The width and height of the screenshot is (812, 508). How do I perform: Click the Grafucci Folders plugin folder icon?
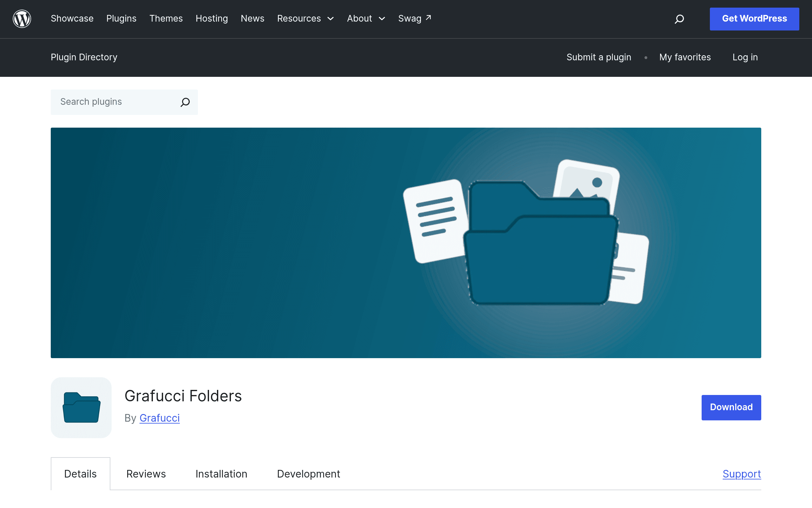(x=81, y=407)
